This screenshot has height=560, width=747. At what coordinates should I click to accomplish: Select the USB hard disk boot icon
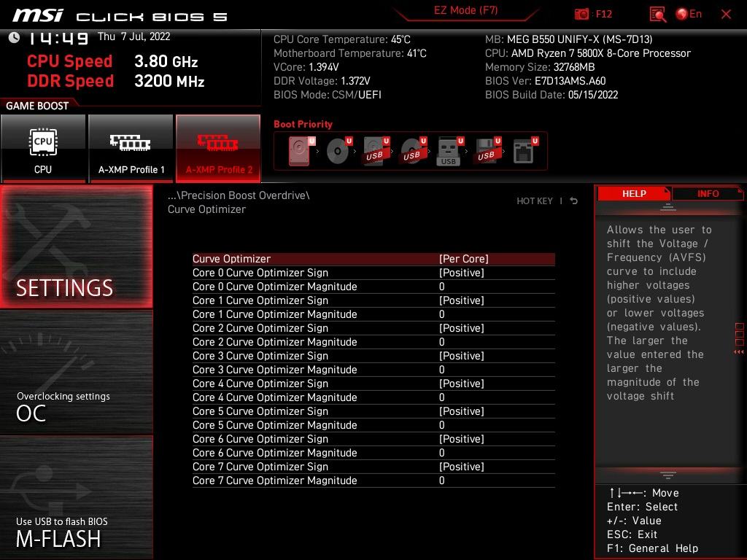(x=376, y=151)
